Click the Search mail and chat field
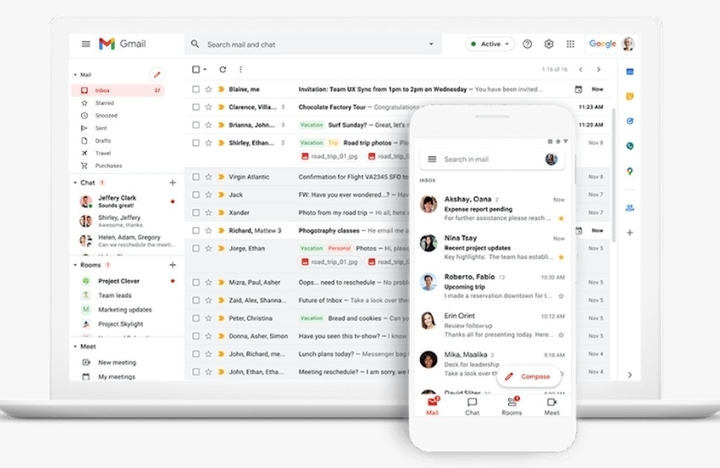The width and height of the screenshot is (720, 468). pyautogui.click(x=313, y=44)
